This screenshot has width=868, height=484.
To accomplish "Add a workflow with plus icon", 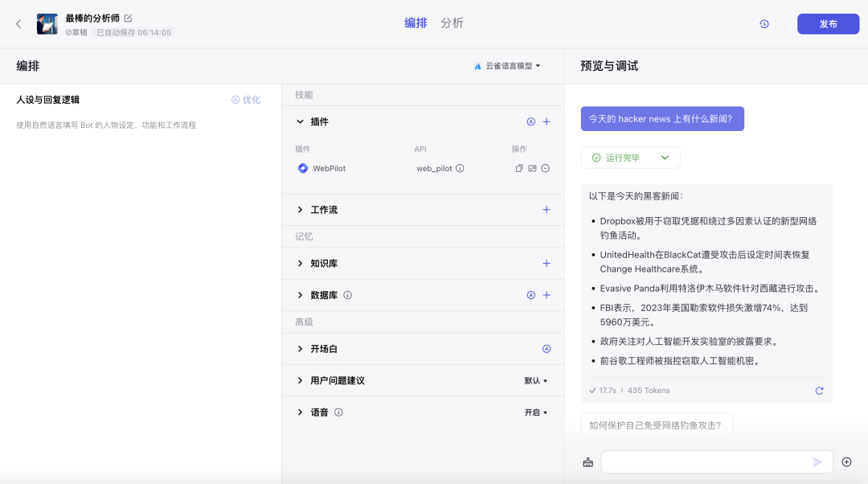I will tap(547, 210).
